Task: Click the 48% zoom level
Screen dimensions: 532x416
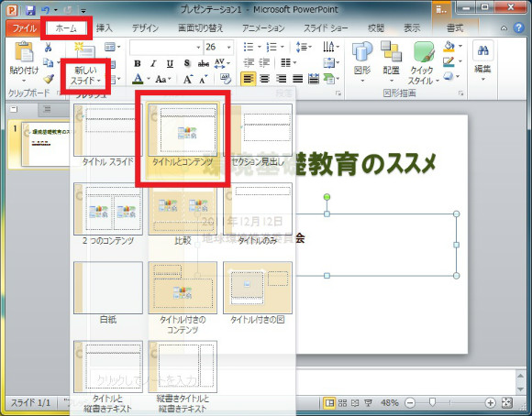Action: (390, 403)
